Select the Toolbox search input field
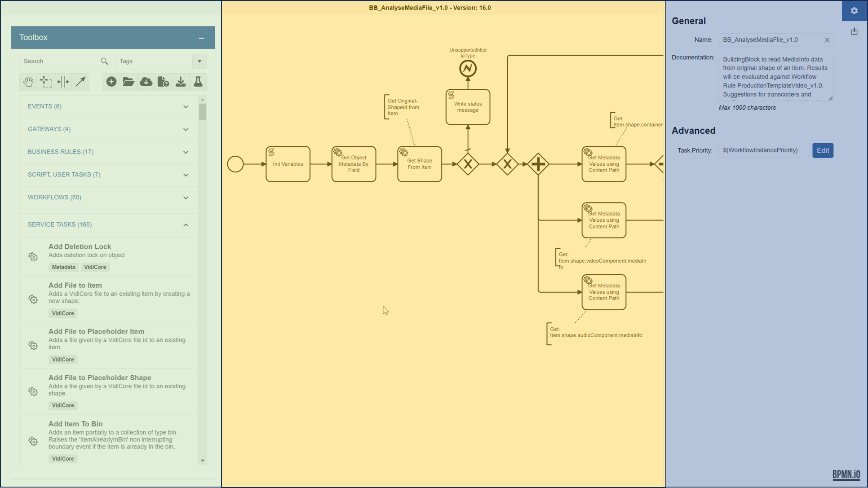 [x=60, y=60]
